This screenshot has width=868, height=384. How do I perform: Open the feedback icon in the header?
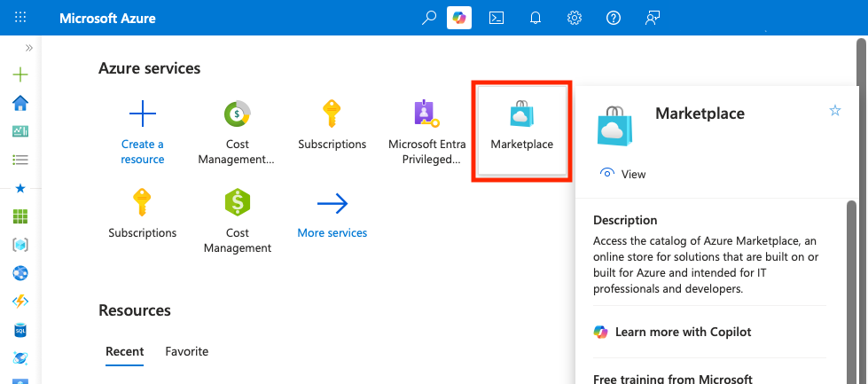click(x=653, y=18)
